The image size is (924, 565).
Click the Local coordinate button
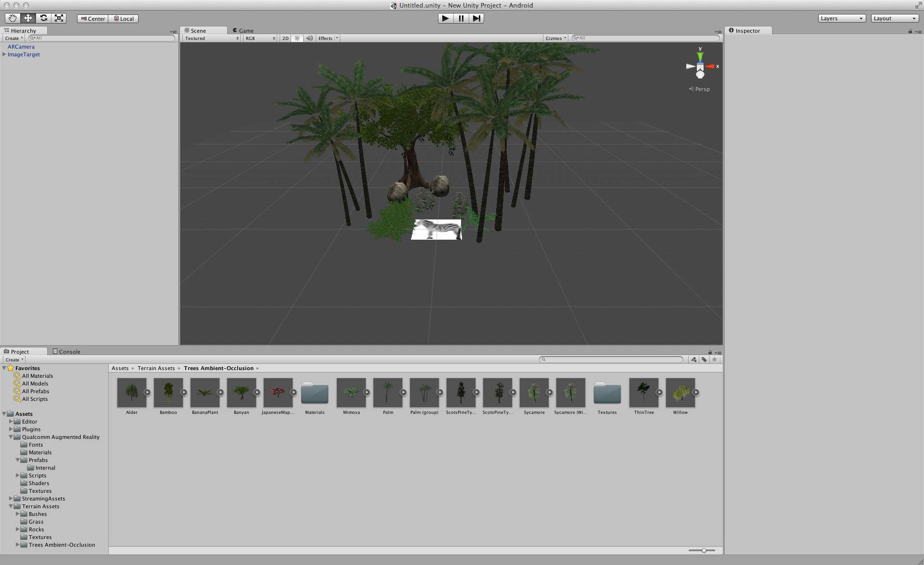click(x=124, y=19)
